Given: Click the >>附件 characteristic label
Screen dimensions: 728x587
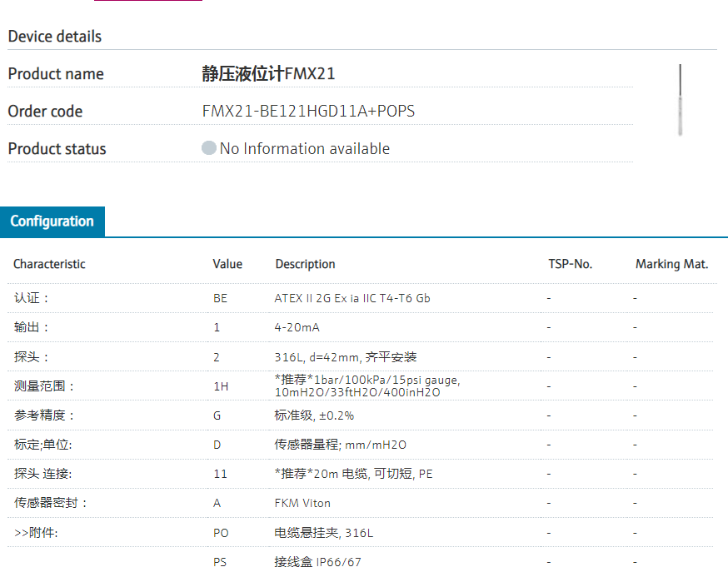Looking at the screenshot, I should [36, 533].
